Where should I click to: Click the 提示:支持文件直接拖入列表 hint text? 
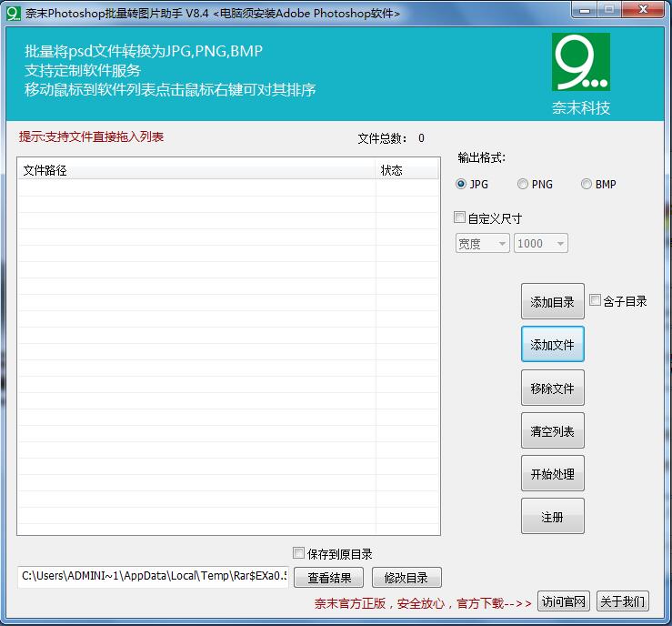click(x=91, y=136)
